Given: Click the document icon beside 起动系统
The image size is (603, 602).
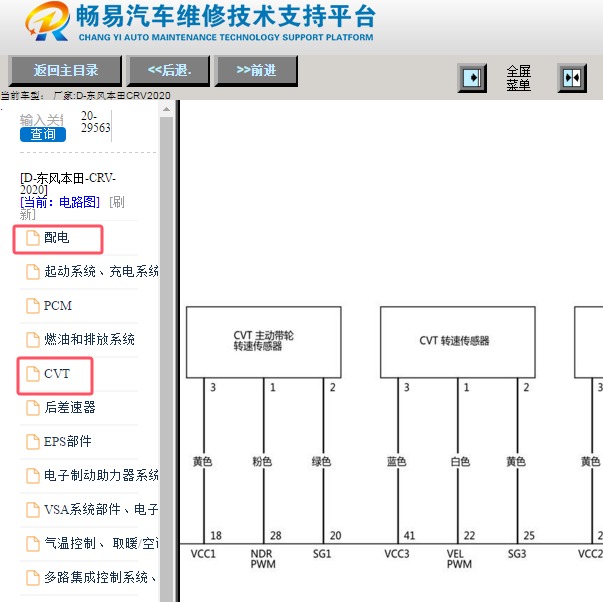Looking at the screenshot, I should coord(33,272).
